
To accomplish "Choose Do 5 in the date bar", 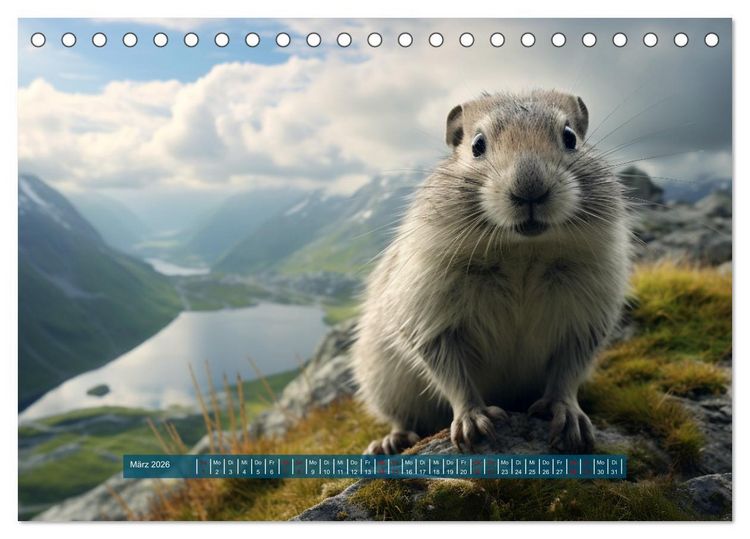I will pyautogui.click(x=258, y=467).
